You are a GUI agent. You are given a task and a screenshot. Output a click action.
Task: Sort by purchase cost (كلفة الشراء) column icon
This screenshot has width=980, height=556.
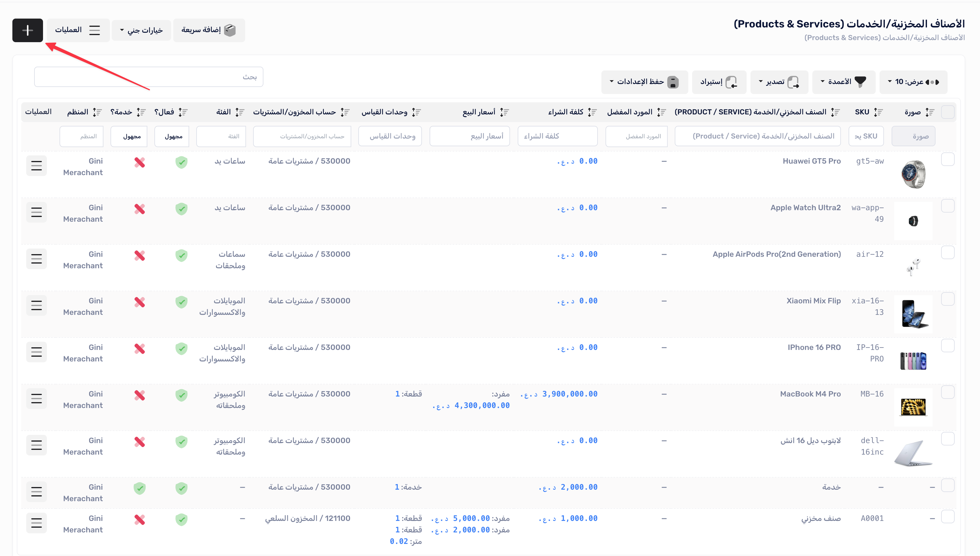pyautogui.click(x=592, y=112)
